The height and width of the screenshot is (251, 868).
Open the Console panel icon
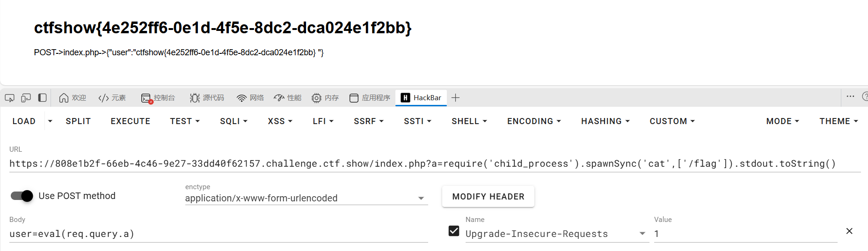click(x=146, y=98)
